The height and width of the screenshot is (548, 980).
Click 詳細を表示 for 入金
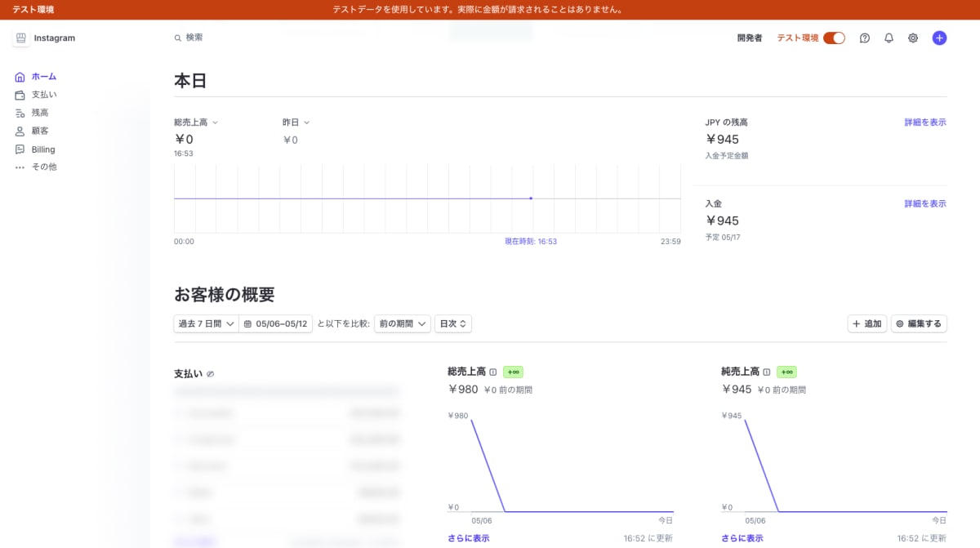pyautogui.click(x=925, y=203)
